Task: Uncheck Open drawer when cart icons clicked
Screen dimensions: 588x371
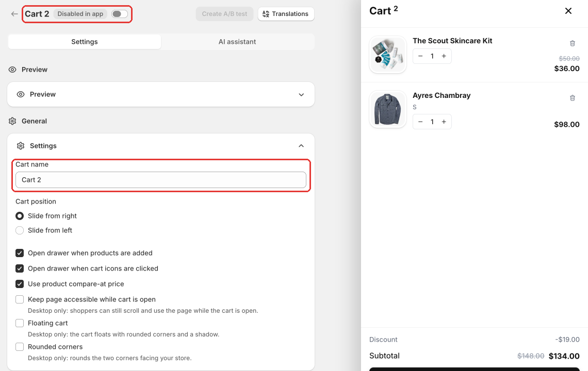Action: pyautogui.click(x=20, y=268)
